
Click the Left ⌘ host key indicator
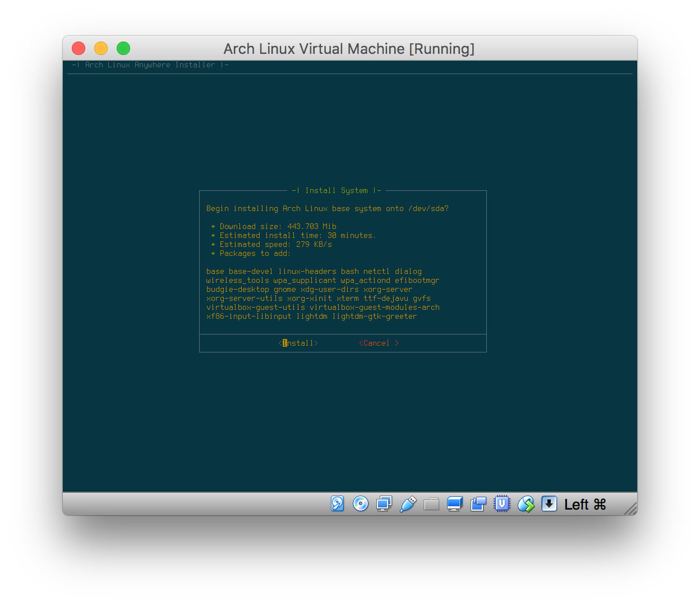click(585, 505)
